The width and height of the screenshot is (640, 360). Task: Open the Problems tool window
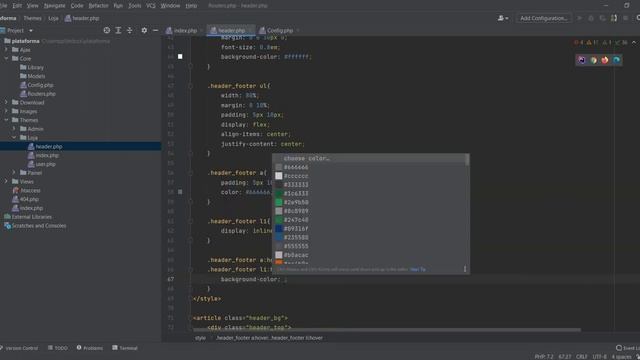pyautogui.click(x=90, y=348)
